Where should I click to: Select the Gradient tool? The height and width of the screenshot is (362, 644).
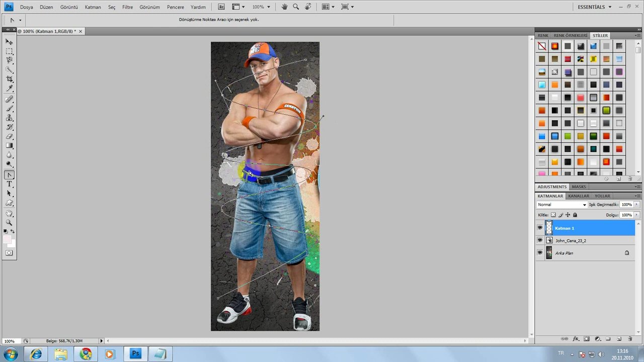coord(9,146)
